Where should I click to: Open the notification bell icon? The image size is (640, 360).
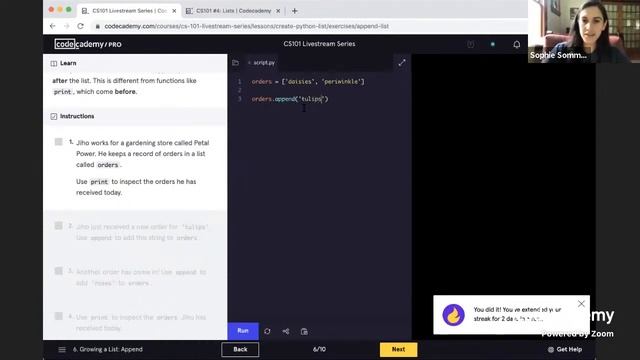point(517,44)
